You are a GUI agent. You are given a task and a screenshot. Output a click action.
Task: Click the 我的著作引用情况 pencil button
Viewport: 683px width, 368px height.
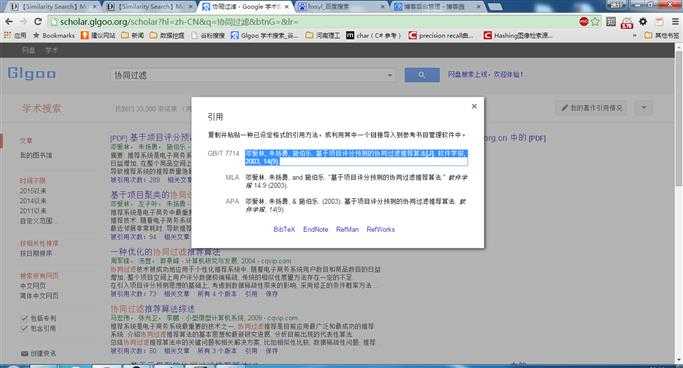pyautogui.click(x=592, y=108)
